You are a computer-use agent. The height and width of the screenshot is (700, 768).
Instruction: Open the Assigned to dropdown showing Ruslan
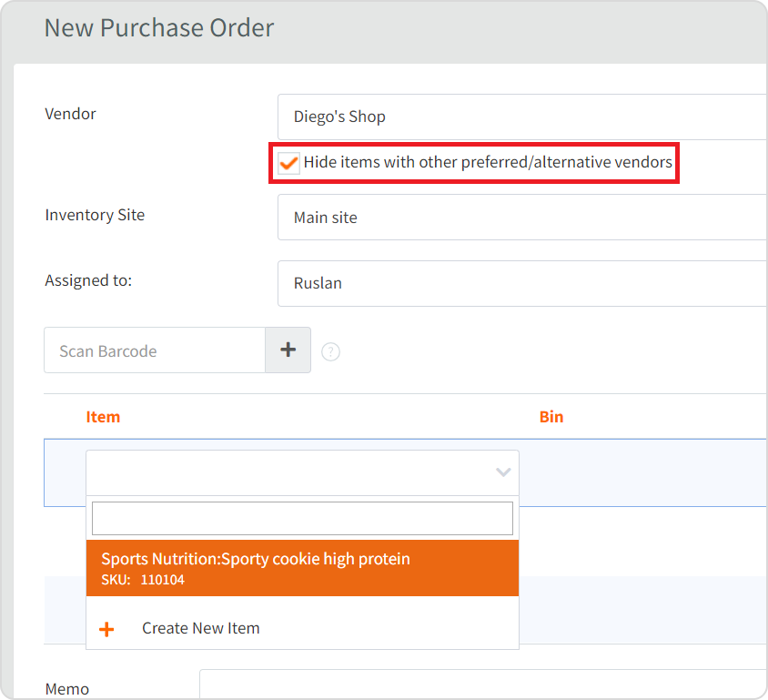pos(522,283)
